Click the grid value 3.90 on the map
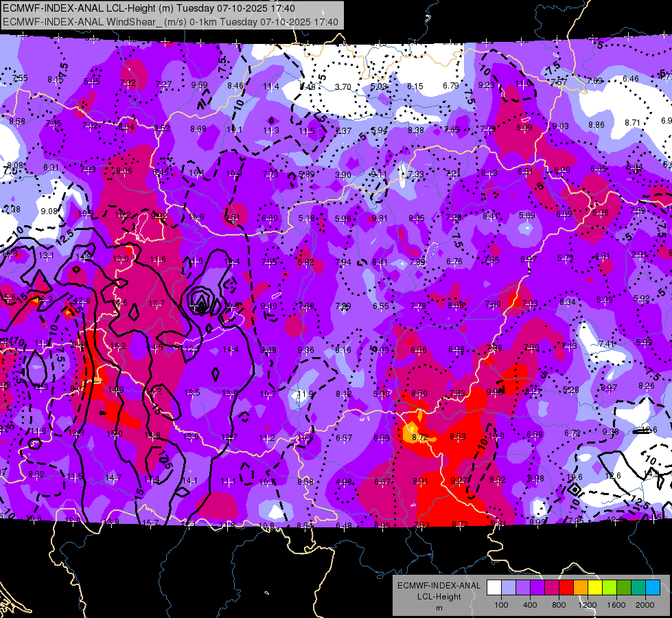672x618 pixels. point(343,174)
